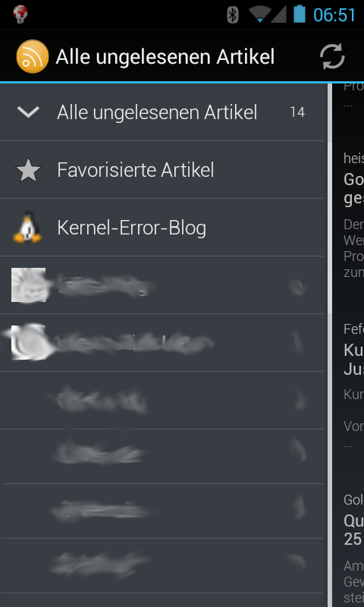This screenshot has width=364, height=607.
Task: Click the star icon for favorites
Action: 28,170
